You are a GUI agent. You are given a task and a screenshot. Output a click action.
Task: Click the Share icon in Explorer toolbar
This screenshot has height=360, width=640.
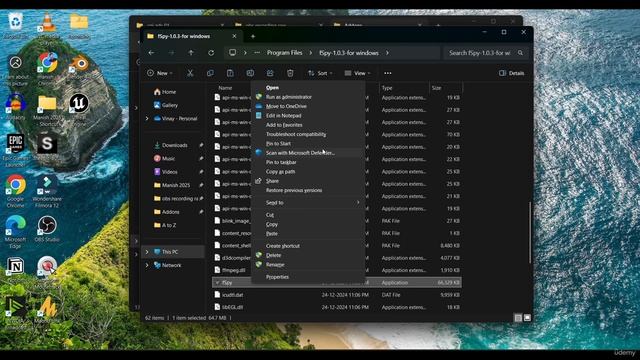[x=270, y=73]
